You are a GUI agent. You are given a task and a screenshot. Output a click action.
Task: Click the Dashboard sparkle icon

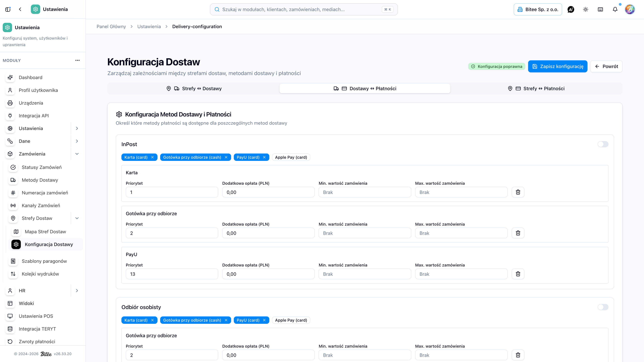10,77
